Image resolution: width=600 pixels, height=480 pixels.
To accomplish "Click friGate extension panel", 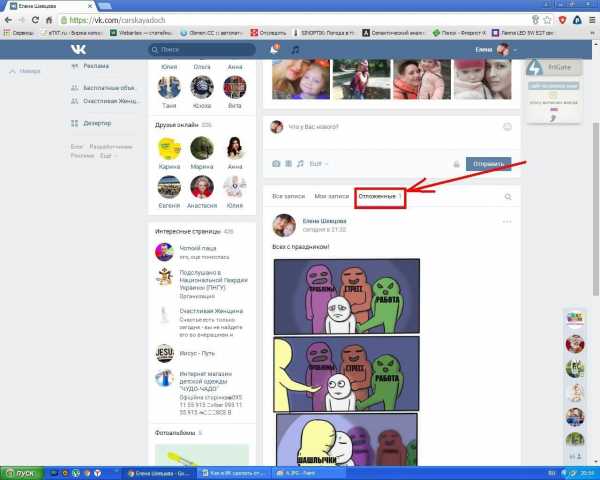I will 554,68.
